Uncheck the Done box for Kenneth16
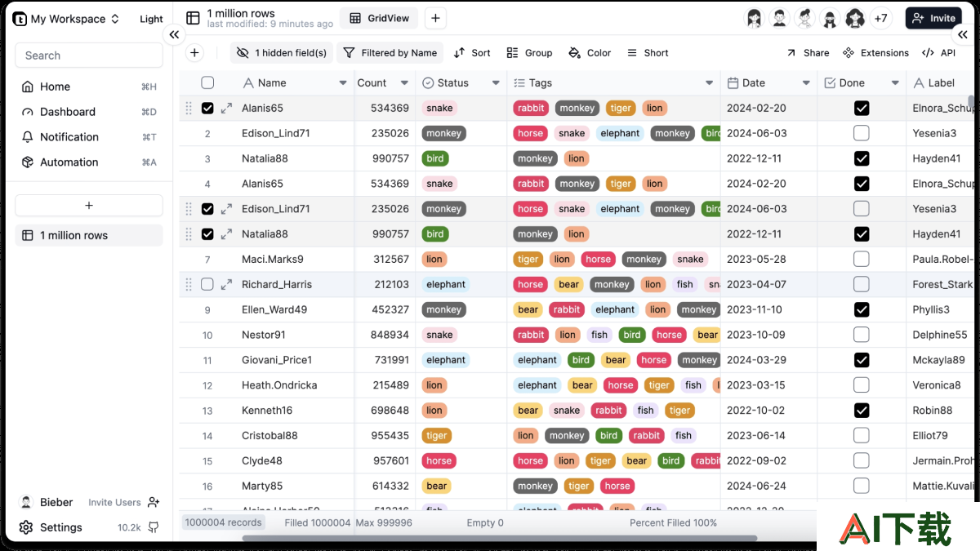 861,410
